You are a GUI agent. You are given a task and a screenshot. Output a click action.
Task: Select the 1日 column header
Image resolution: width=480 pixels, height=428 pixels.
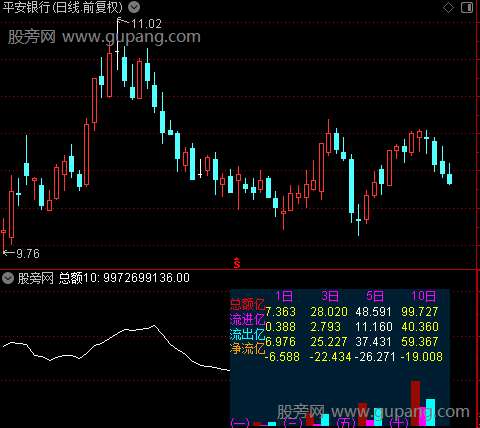(284, 296)
